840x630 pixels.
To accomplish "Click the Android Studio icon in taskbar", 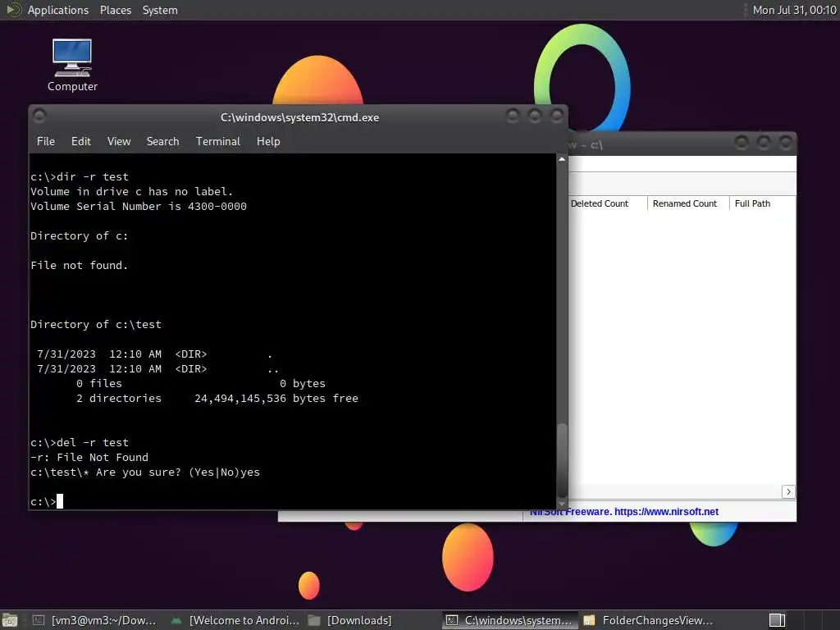I will 176,620.
